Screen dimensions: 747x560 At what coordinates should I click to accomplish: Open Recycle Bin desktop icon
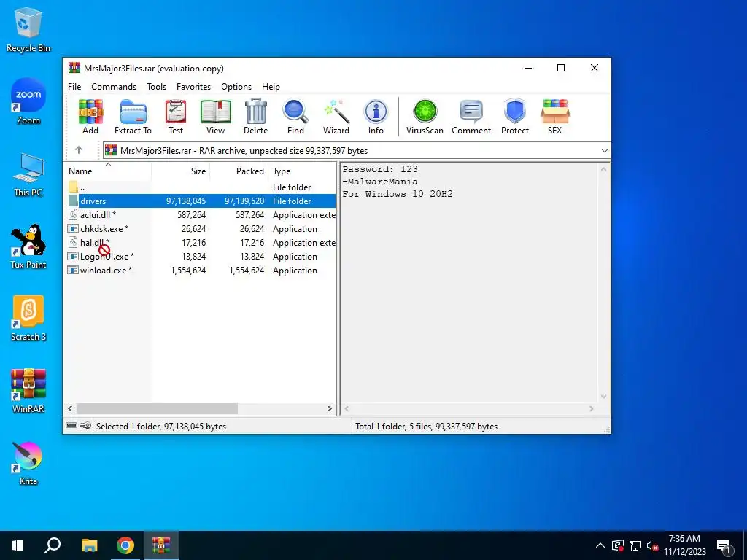pyautogui.click(x=28, y=30)
